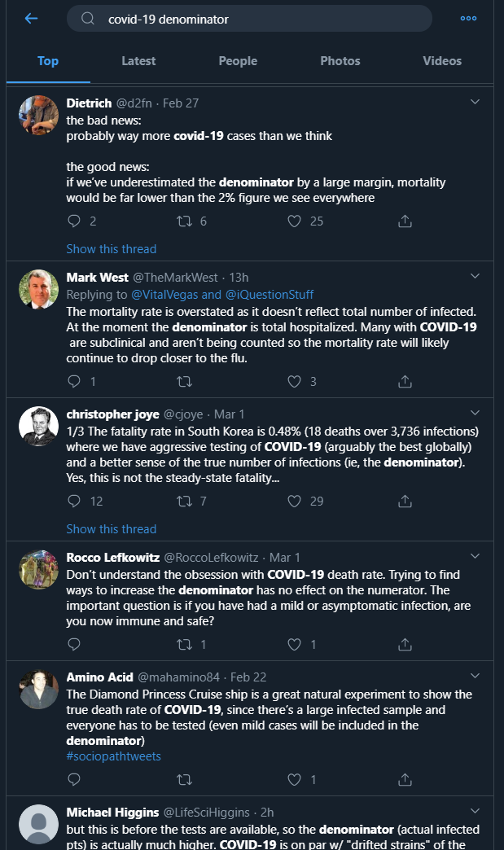Switch to the People tab
Screen dimensions: 504x850
coord(238,61)
